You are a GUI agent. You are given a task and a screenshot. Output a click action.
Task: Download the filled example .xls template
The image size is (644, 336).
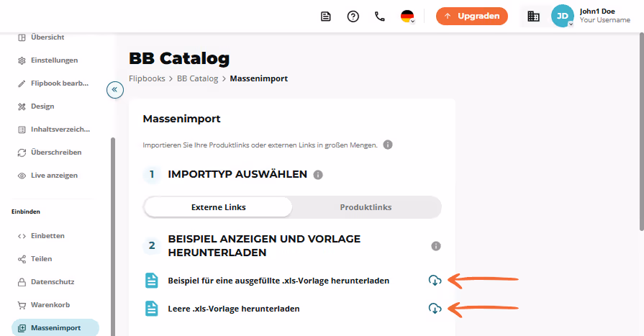(x=435, y=281)
